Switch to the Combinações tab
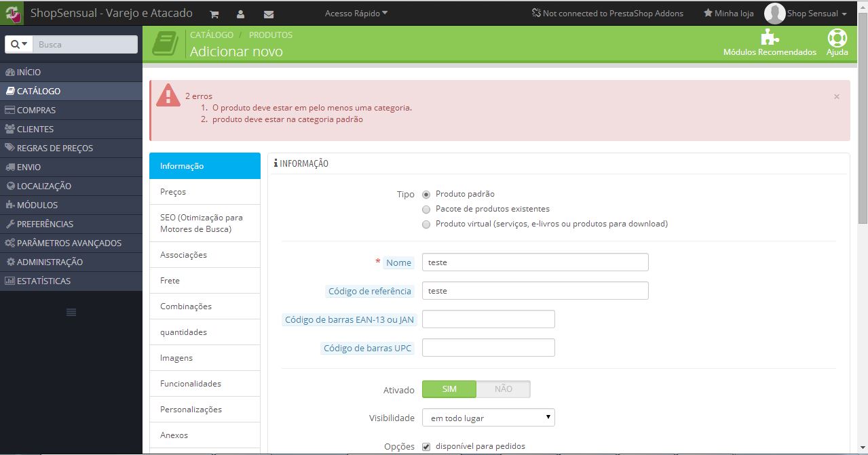 205,306
